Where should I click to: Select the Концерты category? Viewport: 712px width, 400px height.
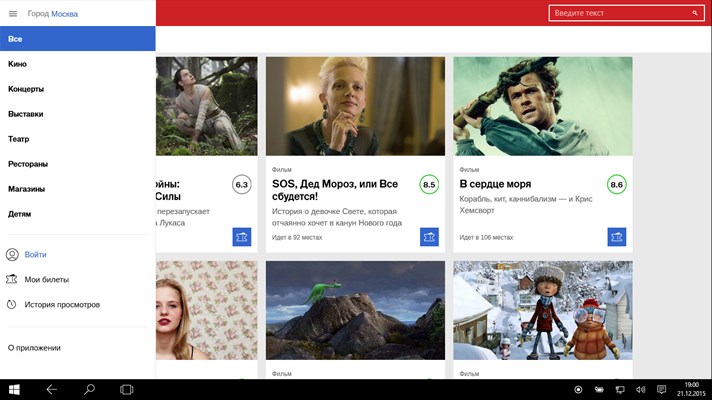(x=78, y=89)
